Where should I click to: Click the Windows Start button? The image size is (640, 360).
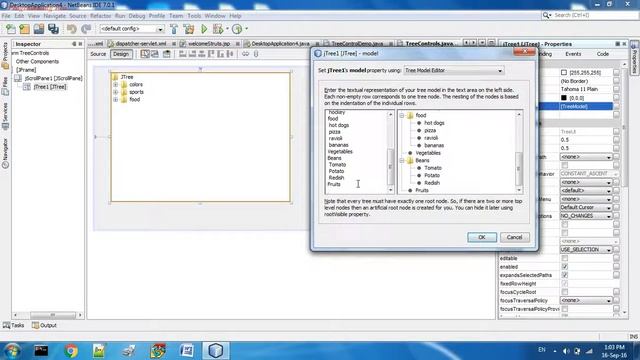(12, 351)
